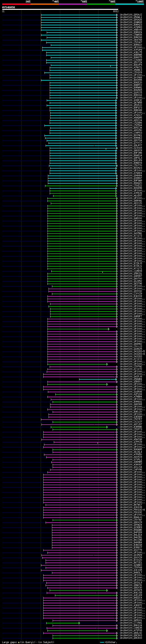Open hit UniRef100_A7QMH3
The width and height of the screenshot is (146, 644).
(131, 27)
